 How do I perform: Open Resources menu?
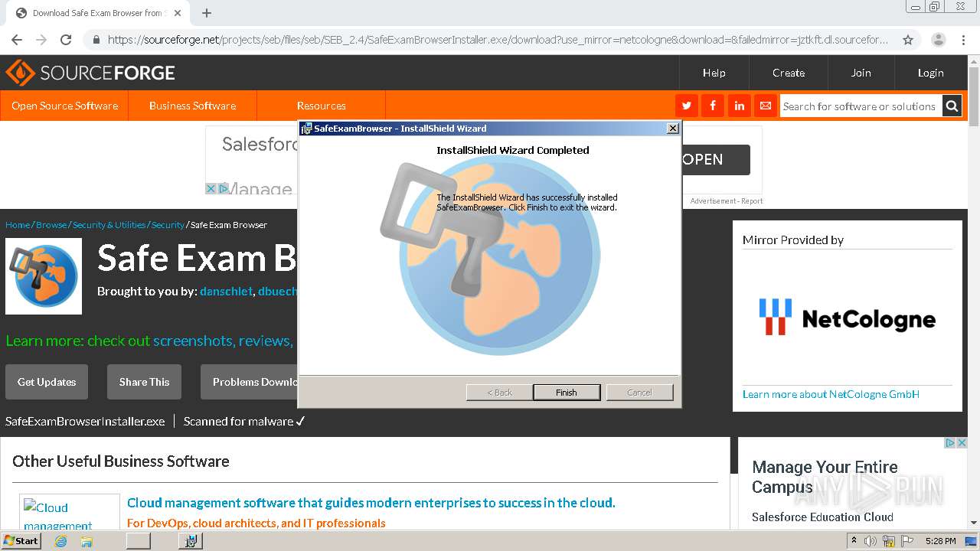[x=322, y=106]
